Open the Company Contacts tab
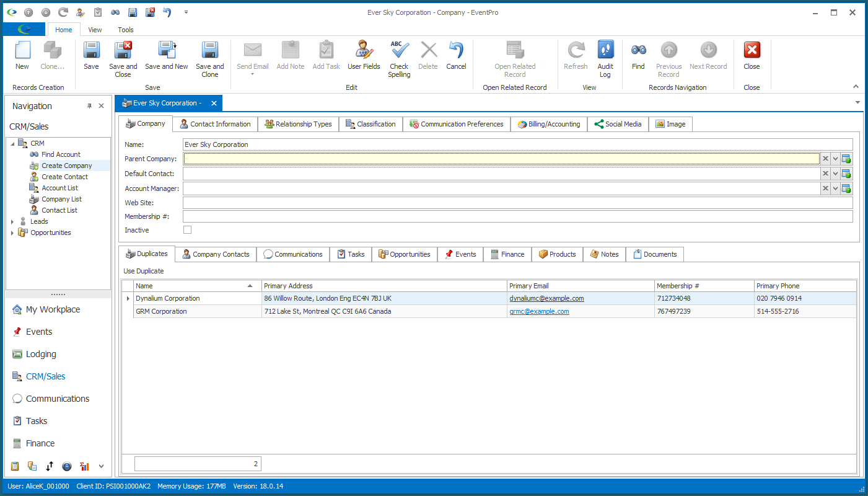 click(216, 254)
